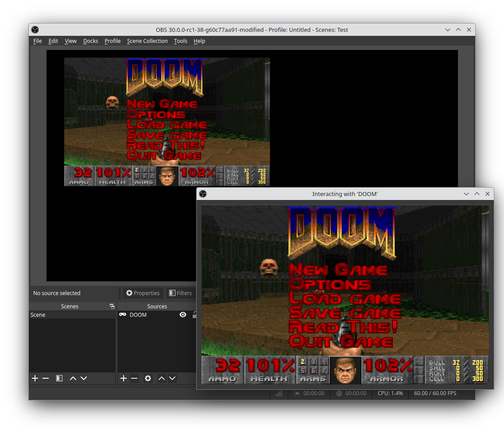Open the Docks menu
The height and width of the screenshot is (434, 504).
click(x=91, y=41)
